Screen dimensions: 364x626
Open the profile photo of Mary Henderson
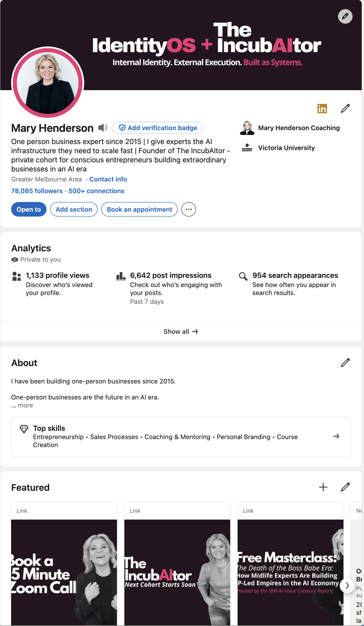pos(48,82)
